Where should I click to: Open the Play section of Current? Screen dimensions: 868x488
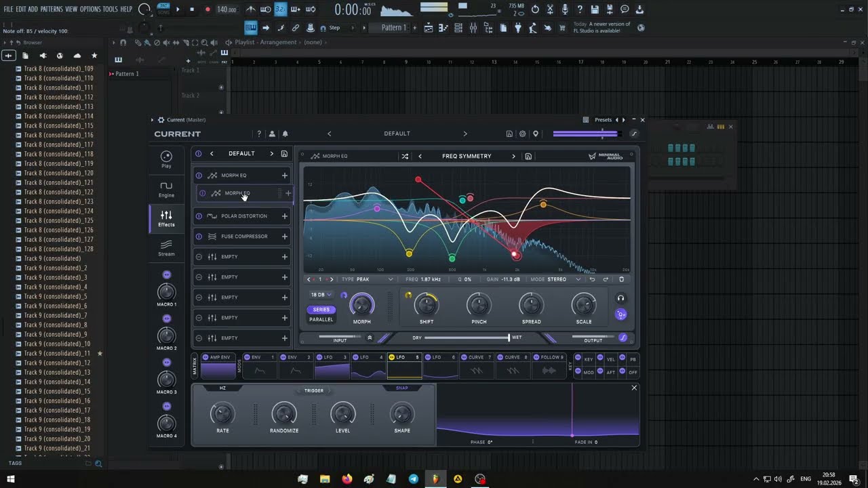(166, 159)
